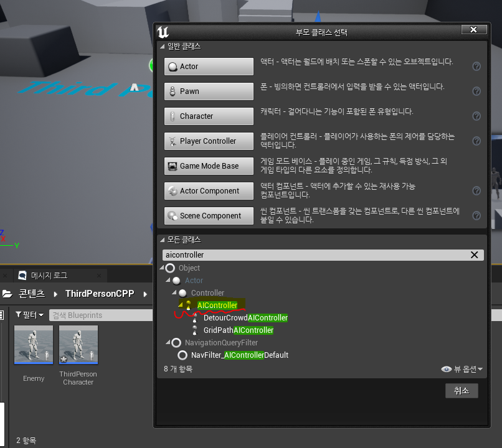Select NavigationQueryFilter in class tree

pos(221,343)
